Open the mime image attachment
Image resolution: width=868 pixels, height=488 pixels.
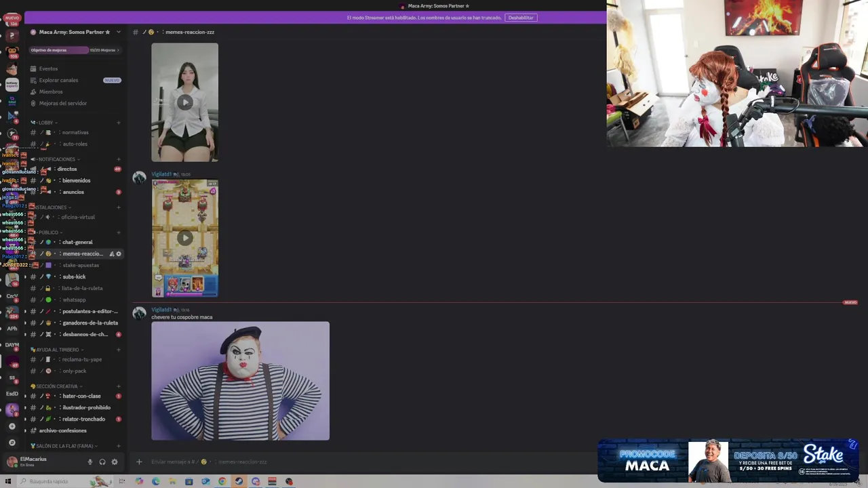tap(240, 381)
